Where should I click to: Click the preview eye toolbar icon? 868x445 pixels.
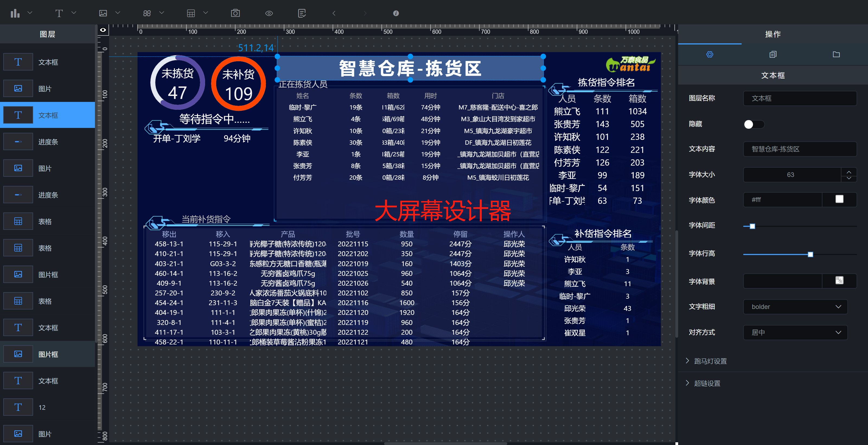(269, 13)
